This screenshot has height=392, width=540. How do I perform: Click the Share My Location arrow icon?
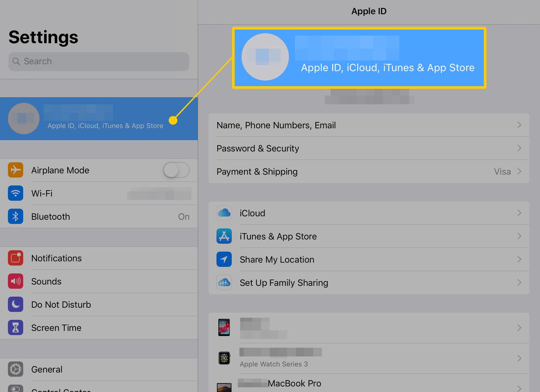click(224, 259)
